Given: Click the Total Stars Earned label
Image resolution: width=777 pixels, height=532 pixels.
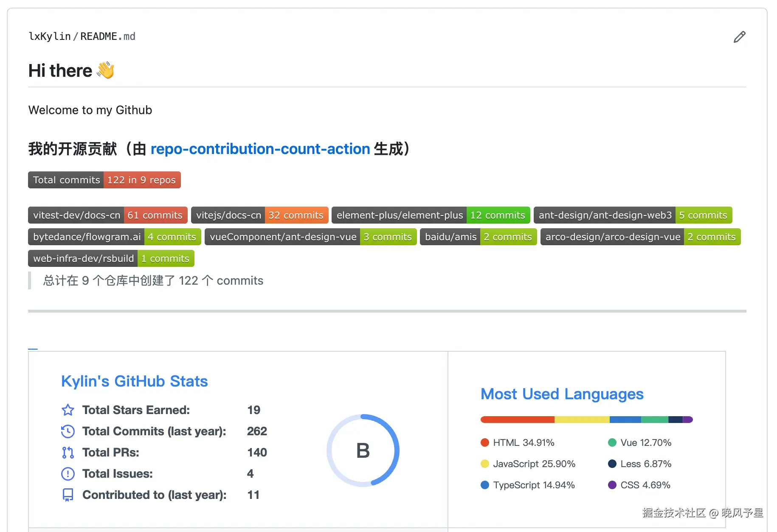Looking at the screenshot, I should [136, 410].
